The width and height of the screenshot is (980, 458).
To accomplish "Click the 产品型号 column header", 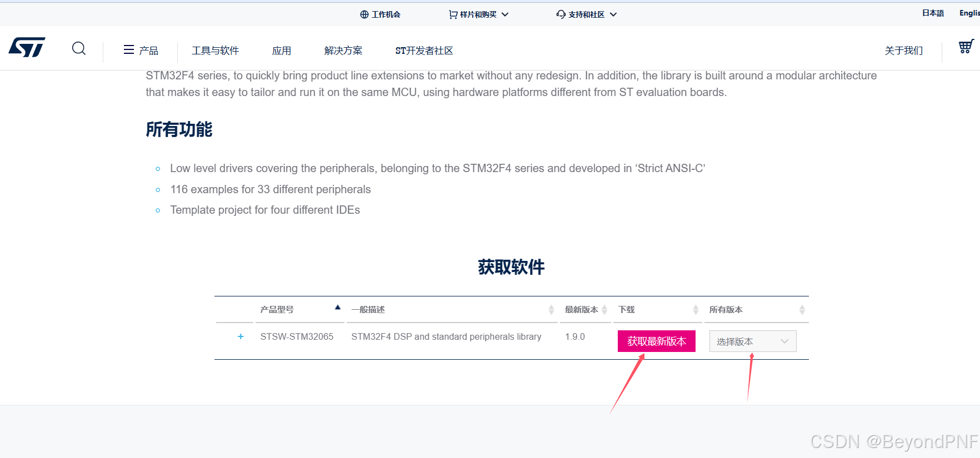I will point(277,310).
